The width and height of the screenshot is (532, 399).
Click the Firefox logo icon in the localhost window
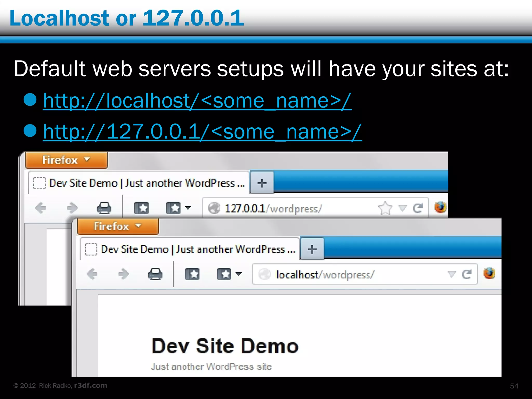tap(489, 273)
